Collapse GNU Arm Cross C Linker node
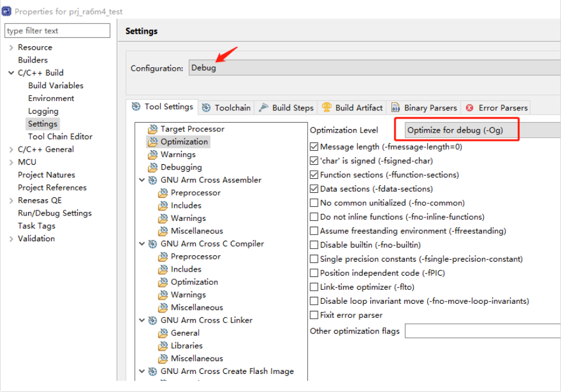 [x=142, y=320]
